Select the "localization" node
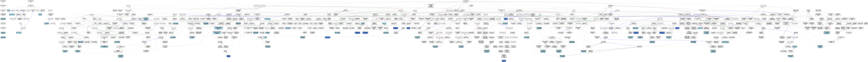This screenshot has height=62, width=868. coord(128,6)
